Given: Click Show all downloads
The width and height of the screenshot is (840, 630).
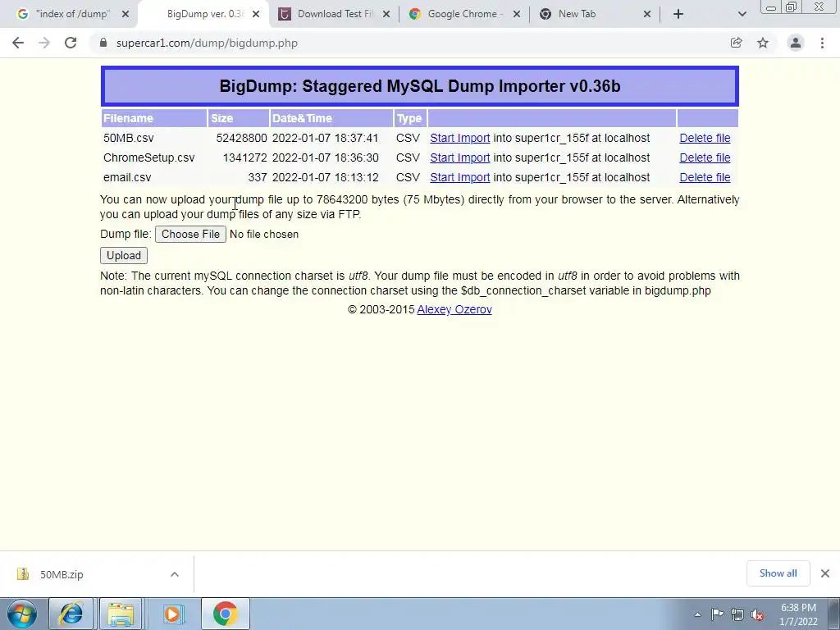Looking at the screenshot, I should (x=778, y=573).
